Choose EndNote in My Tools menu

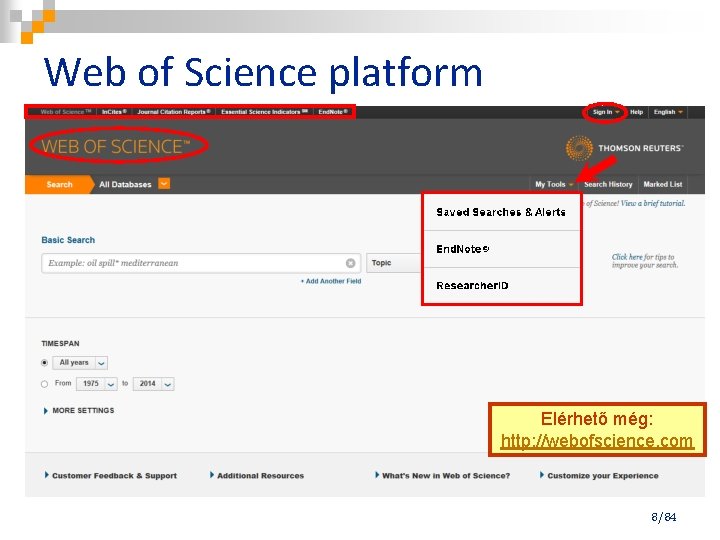pyautogui.click(x=501, y=249)
